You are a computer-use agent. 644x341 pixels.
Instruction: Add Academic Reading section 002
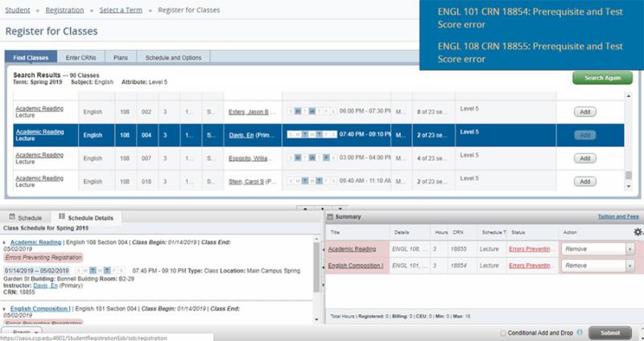(584, 112)
